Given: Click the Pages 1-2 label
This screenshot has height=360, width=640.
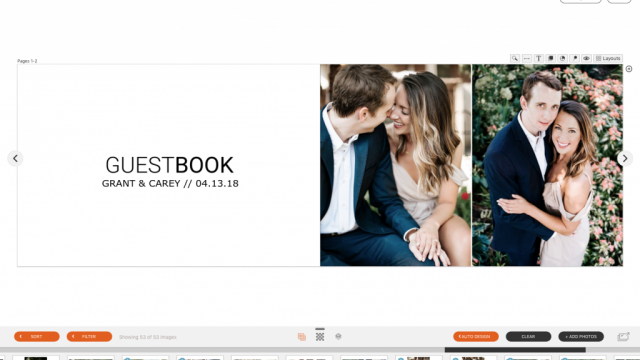Looking at the screenshot, I should [x=27, y=61].
